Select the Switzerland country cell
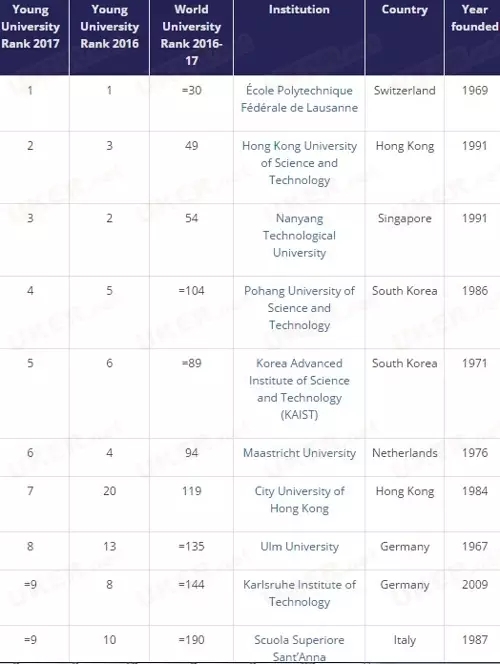The height and width of the screenshot is (664, 500). (x=404, y=90)
